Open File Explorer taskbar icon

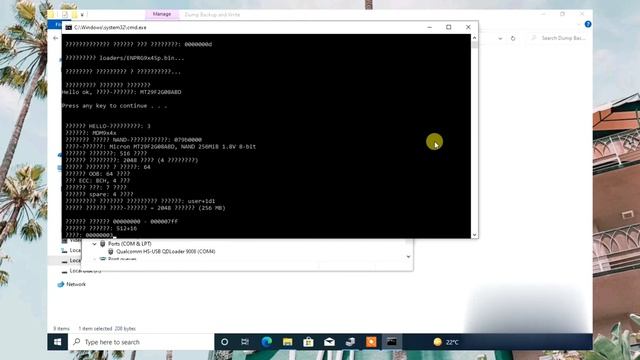[x=287, y=342]
